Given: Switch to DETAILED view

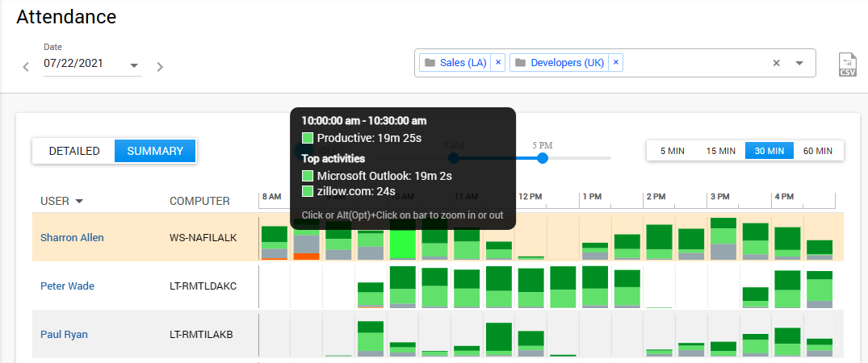Looking at the screenshot, I should [x=74, y=151].
